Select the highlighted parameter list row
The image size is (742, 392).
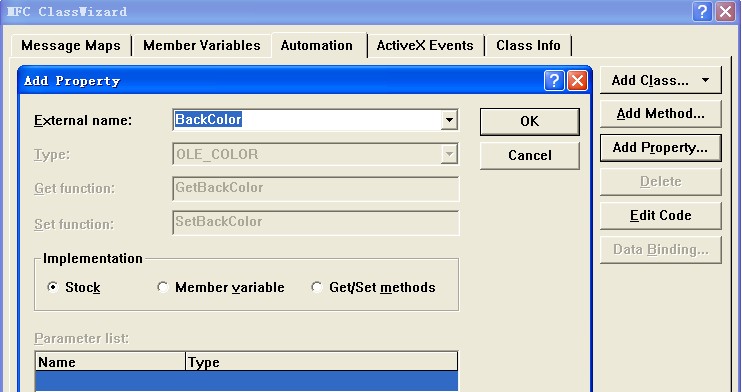pyautogui.click(x=247, y=381)
